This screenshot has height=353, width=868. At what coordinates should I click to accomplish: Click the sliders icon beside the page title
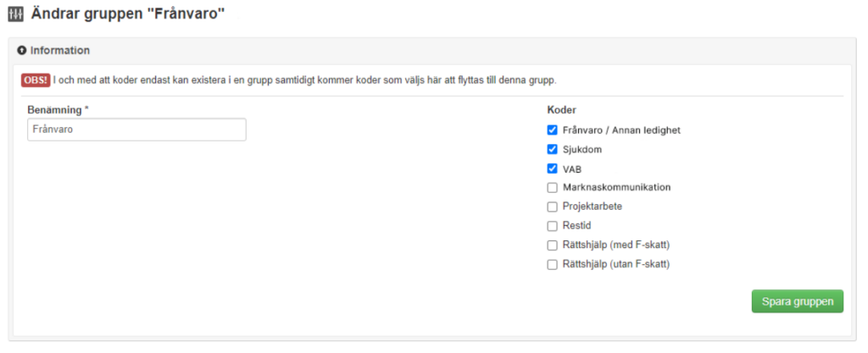tap(16, 14)
